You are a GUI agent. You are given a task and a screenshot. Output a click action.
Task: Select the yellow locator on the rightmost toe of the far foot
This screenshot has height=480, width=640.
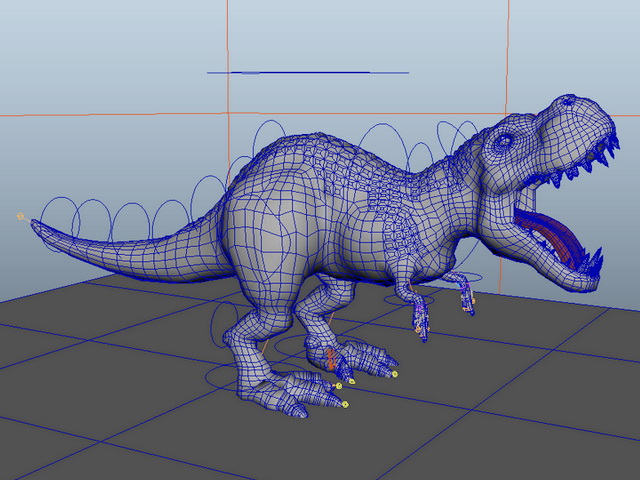pos(395,374)
